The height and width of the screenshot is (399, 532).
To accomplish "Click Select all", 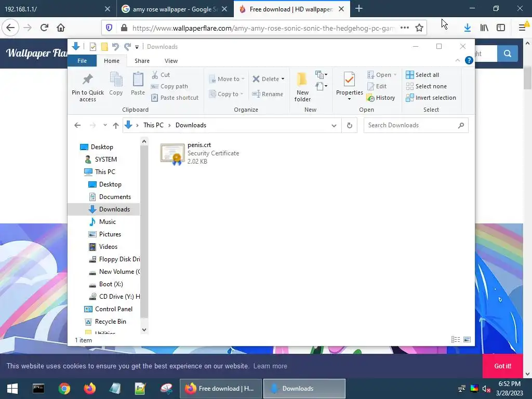I will click(x=422, y=75).
